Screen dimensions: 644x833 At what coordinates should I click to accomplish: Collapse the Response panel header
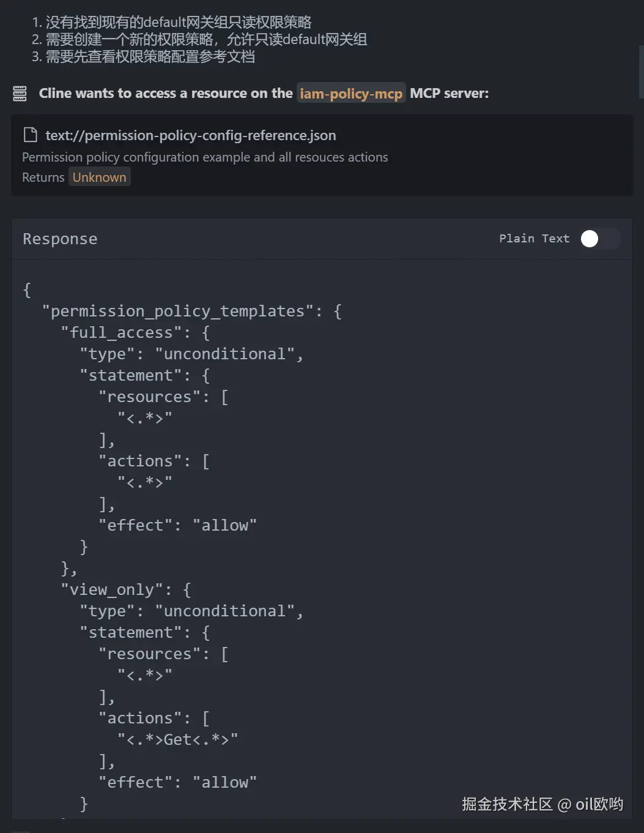click(60, 239)
